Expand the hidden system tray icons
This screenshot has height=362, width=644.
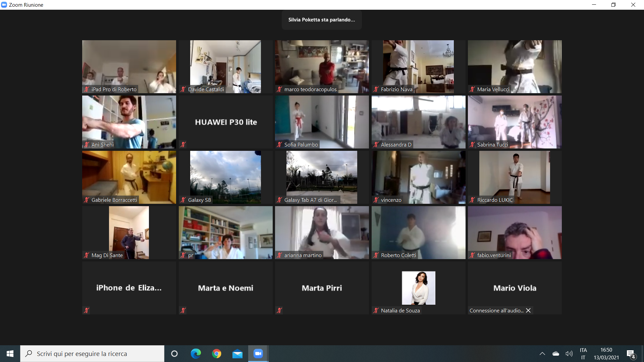pos(542,354)
